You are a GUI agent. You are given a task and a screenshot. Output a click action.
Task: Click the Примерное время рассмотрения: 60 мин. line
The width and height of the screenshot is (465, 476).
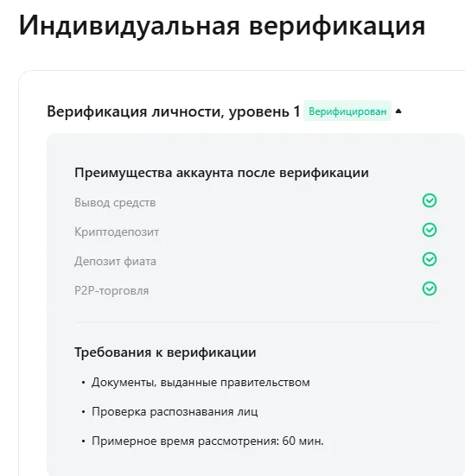(x=207, y=441)
